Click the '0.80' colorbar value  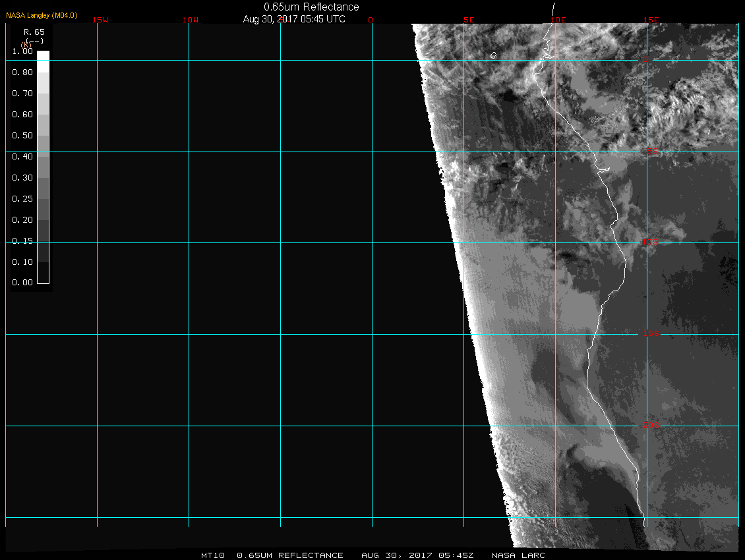pyautogui.click(x=22, y=72)
